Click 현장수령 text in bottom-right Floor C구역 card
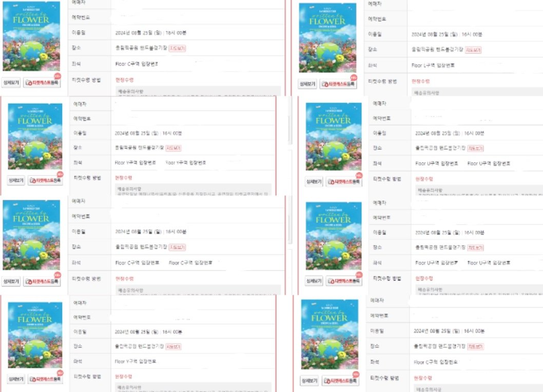 (x=423, y=378)
